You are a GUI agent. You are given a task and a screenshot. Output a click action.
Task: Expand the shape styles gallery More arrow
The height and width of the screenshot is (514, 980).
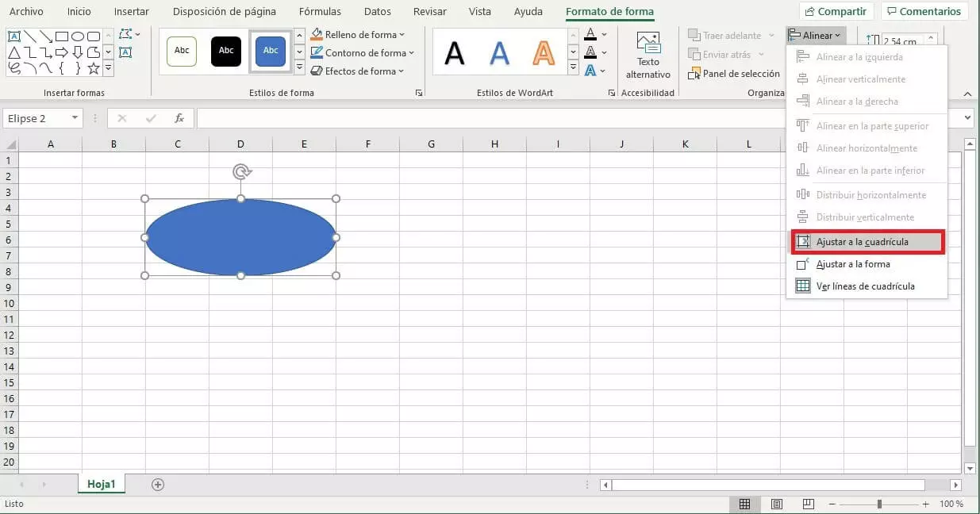(299, 68)
